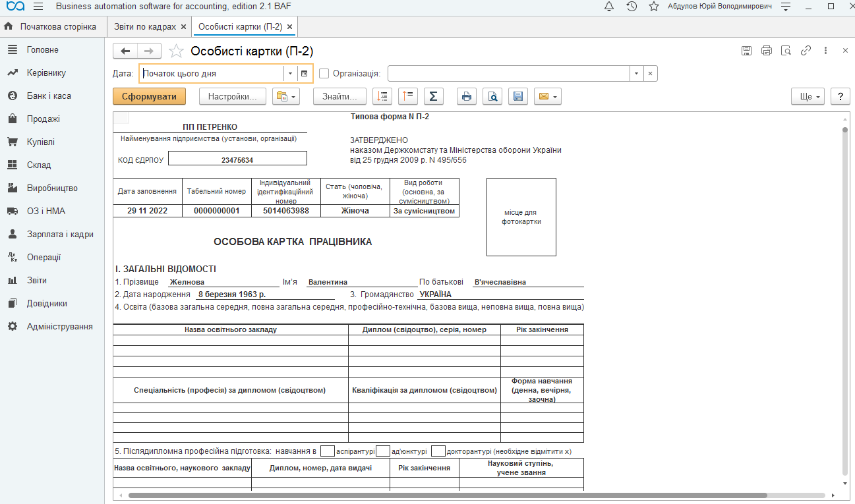
Task: Open history clock icon in title bar
Action: (632, 7)
